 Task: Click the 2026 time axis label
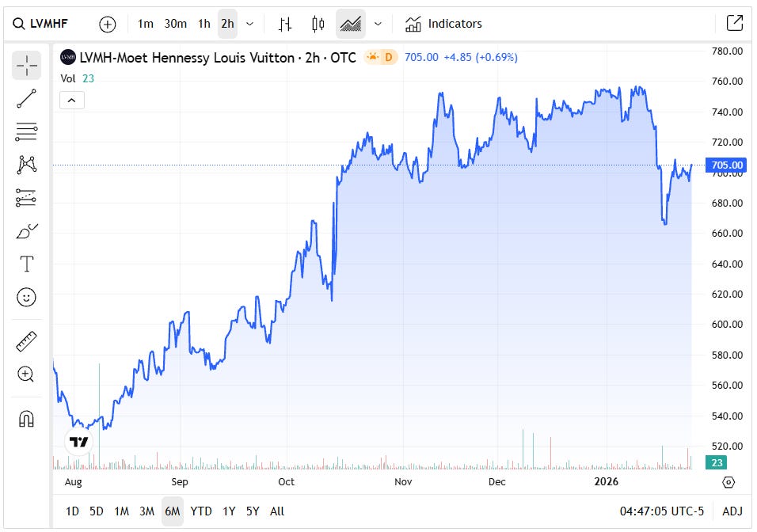tap(607, 481)
